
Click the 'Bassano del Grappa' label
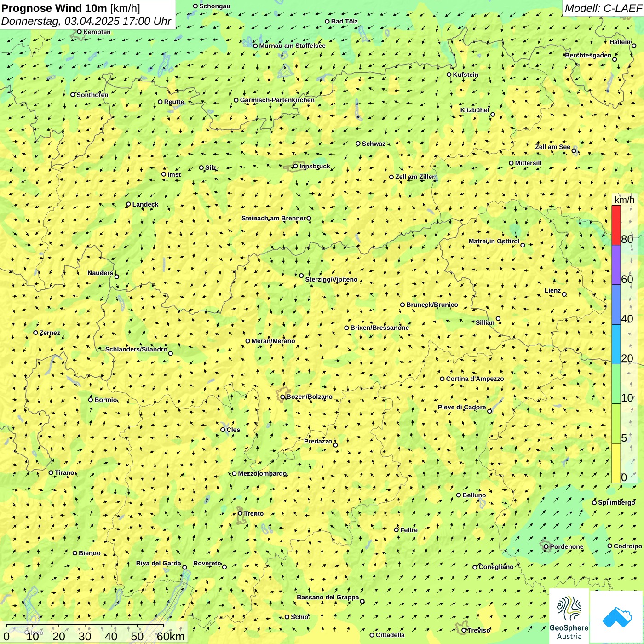328,597
